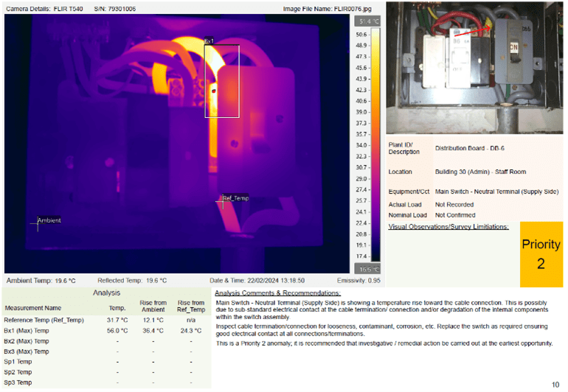Click the 'Reference Temp (Ref_Temp)' row name
Viewport: 568px width, 392px height.
(44, 320)
